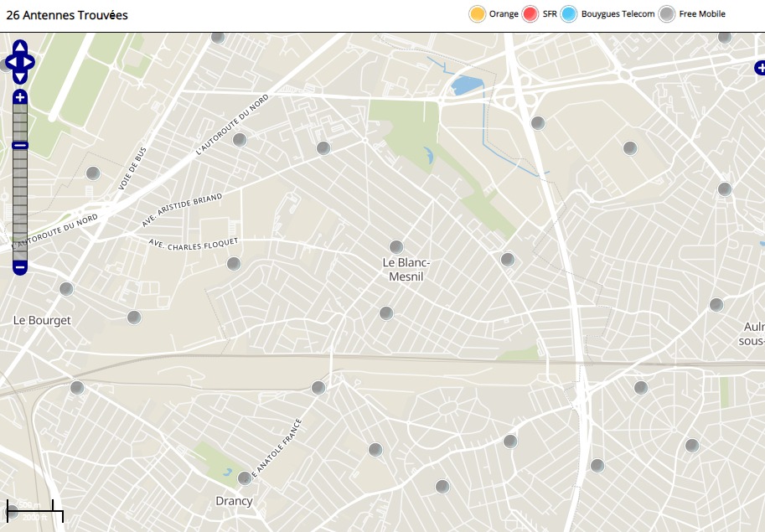
Task: Click the antenna marker above Le Blanc-Mesnil label
Action: tap(396, 246)
